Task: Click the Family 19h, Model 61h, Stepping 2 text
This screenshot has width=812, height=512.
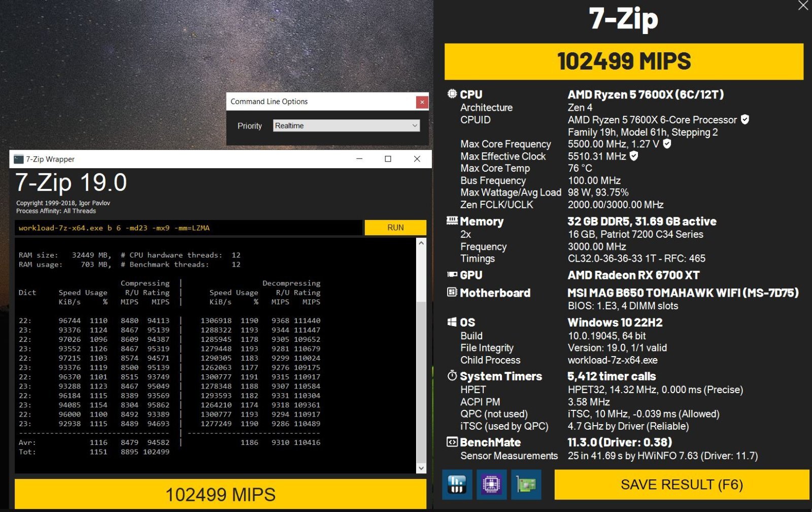Action: coord(642,132)
